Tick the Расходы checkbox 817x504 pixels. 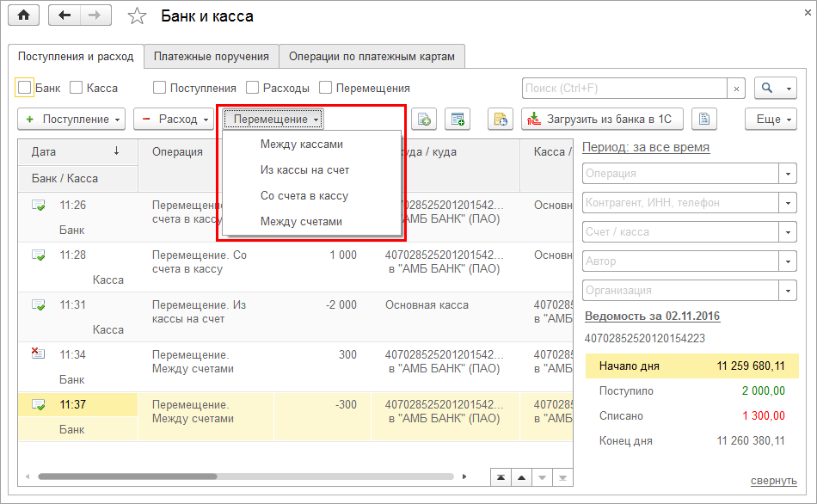252,88
